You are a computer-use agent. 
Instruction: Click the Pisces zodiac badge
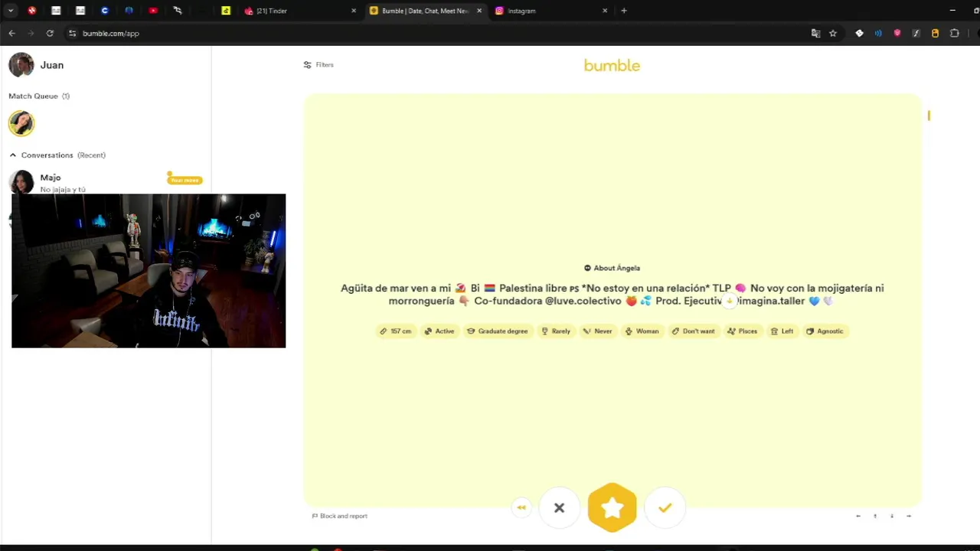click(743, 331)
